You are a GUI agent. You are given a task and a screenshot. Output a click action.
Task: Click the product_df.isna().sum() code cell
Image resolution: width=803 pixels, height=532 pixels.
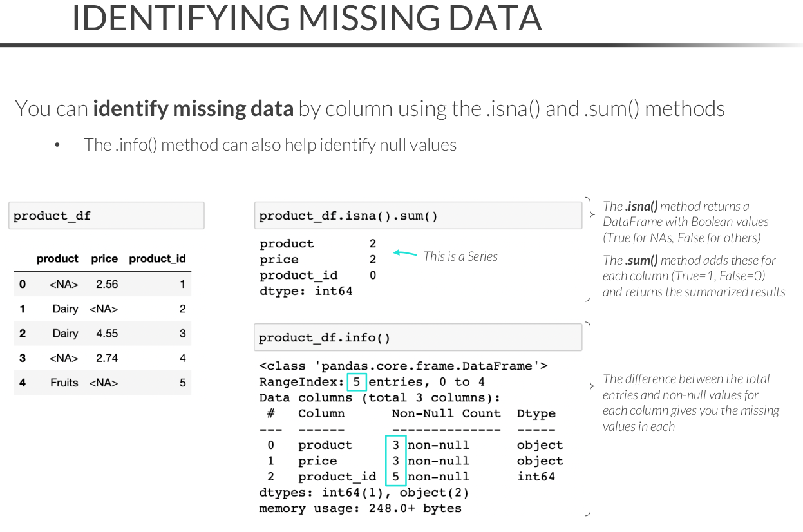(417, 216)
